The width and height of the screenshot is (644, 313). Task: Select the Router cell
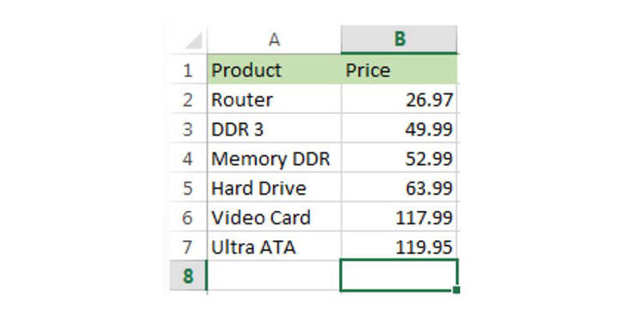pos(274,99)
